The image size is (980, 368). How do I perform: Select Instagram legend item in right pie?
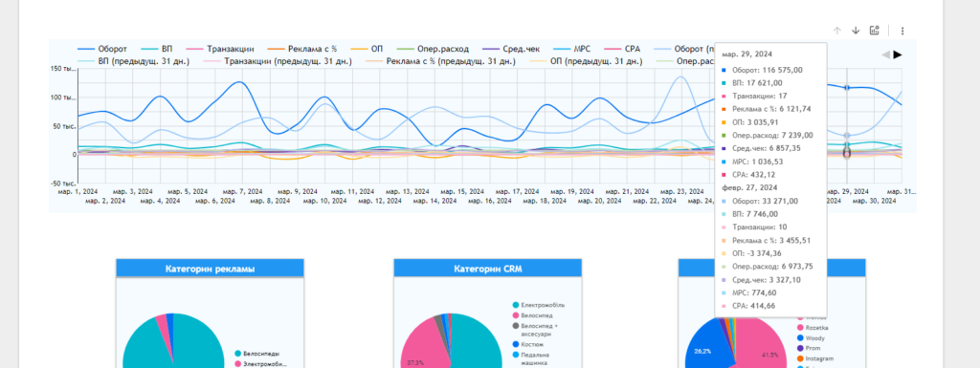tap(815, 359)
